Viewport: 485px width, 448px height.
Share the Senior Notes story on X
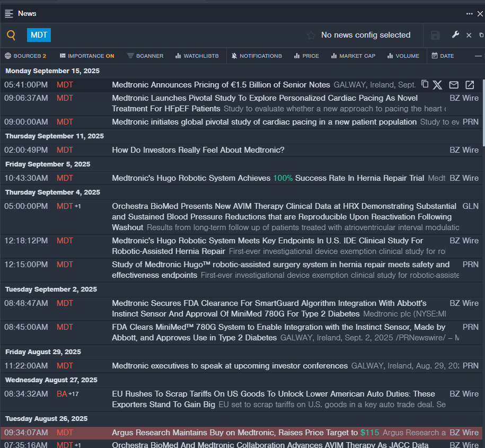click(437, 85)
